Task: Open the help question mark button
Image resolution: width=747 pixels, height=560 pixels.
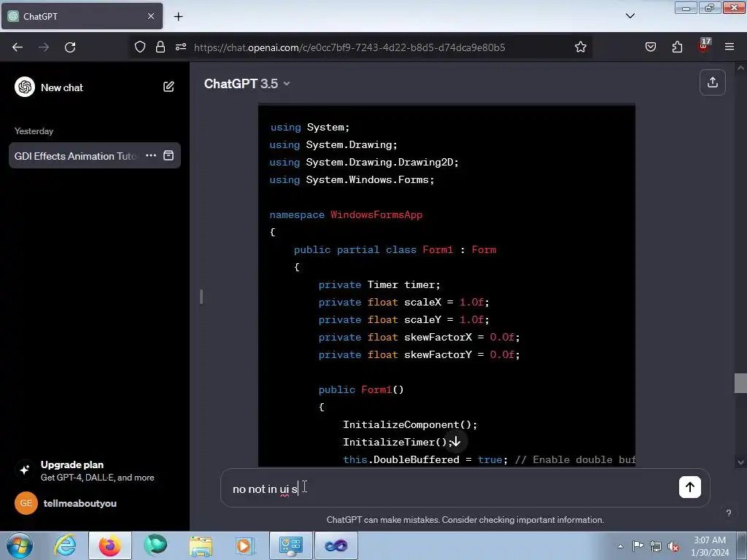Action: pos(729,513)
